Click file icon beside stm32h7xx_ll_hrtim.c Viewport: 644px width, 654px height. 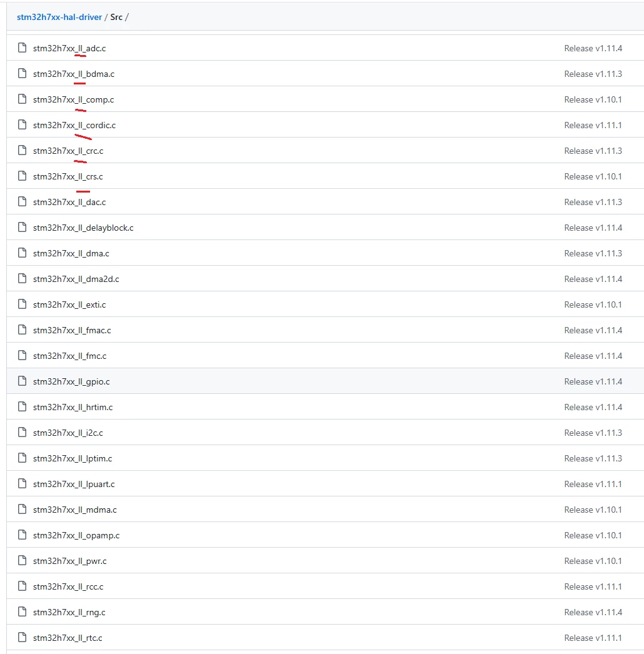22,406
